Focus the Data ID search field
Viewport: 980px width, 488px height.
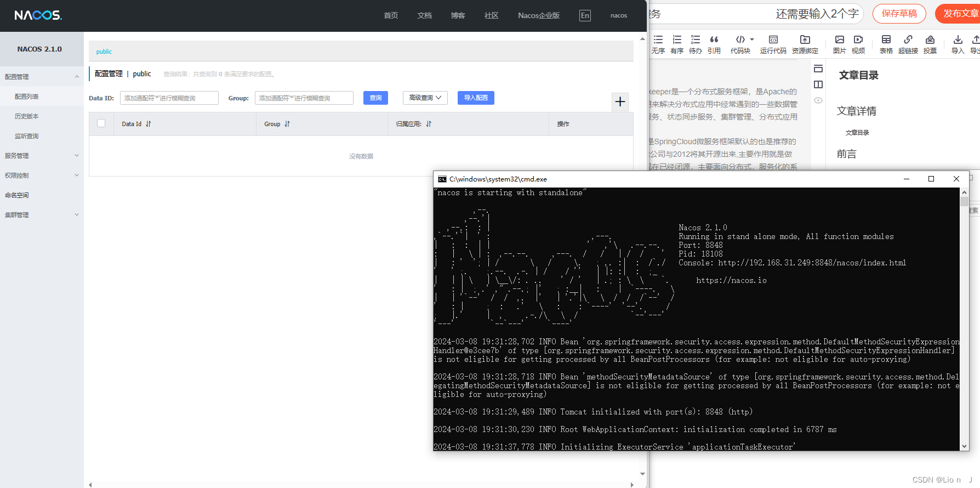coord(169,98)
